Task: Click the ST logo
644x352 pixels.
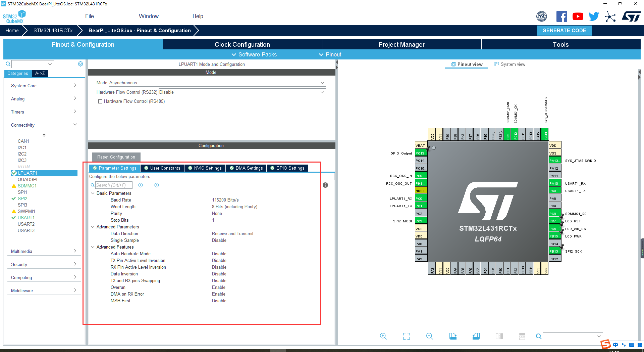Action: tap(631, 16)
